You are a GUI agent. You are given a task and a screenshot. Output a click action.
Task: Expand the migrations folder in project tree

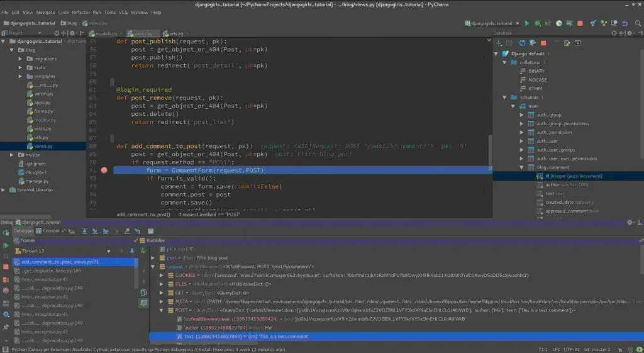[20, 59]
